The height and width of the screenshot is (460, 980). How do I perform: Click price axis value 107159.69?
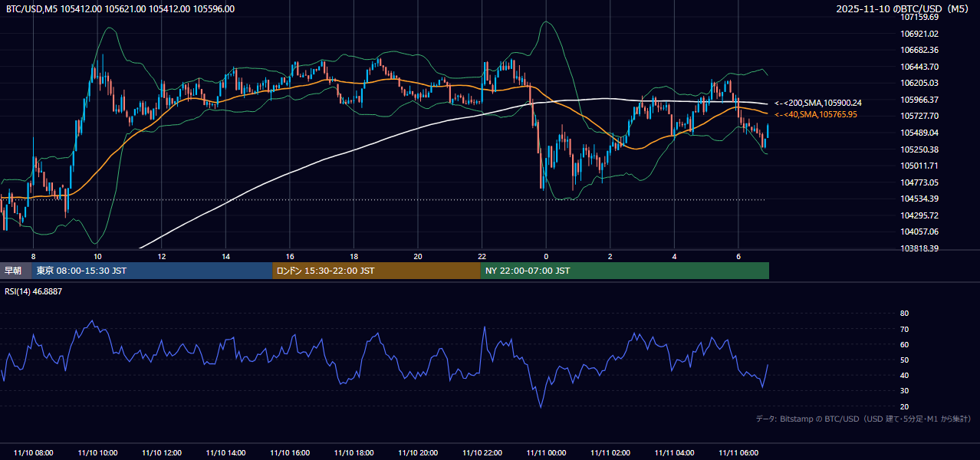click(x=919, y=17)
